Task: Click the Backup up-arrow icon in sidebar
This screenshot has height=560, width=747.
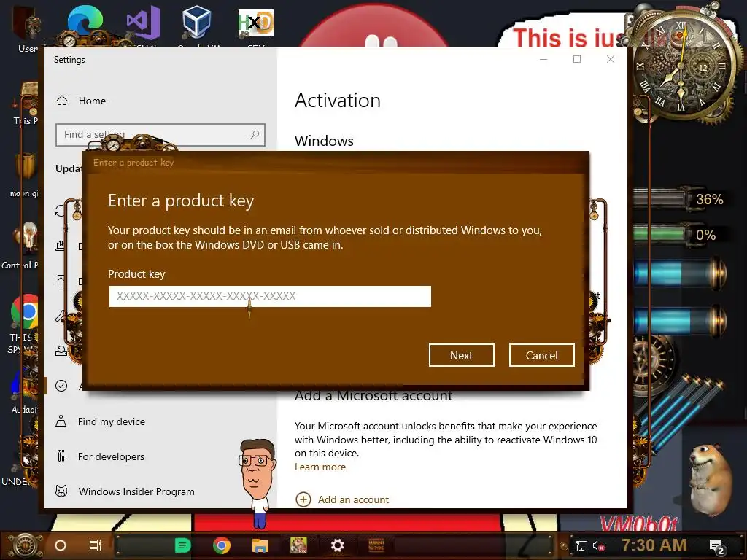Action: pyautogui.click(x=61, y=281)
